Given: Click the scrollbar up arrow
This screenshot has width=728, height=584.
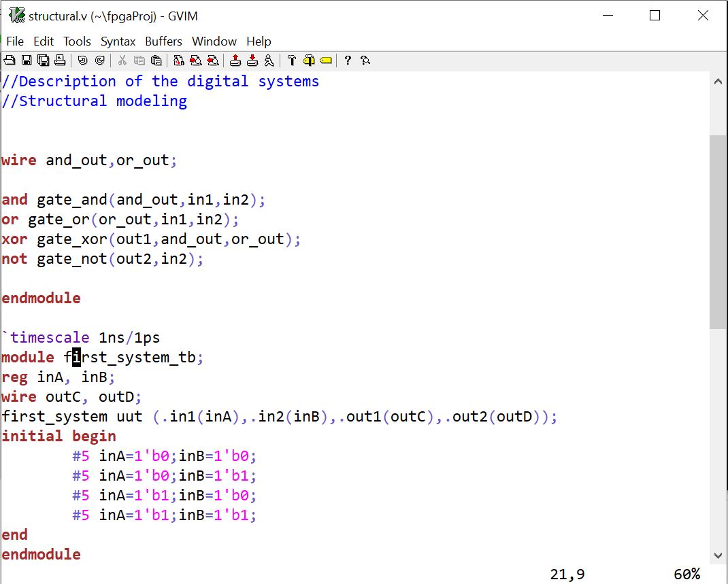Looking at the screenshot, I should point(718,81).
